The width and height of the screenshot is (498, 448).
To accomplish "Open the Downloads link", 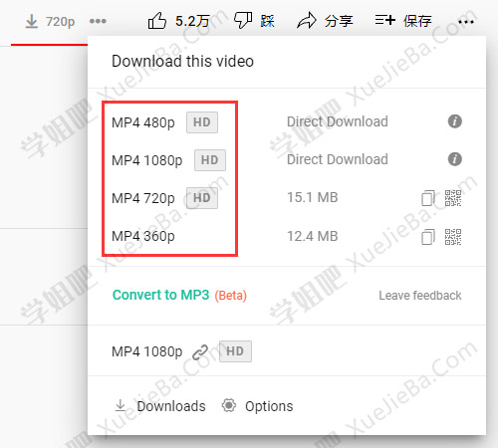I will 171,406.
